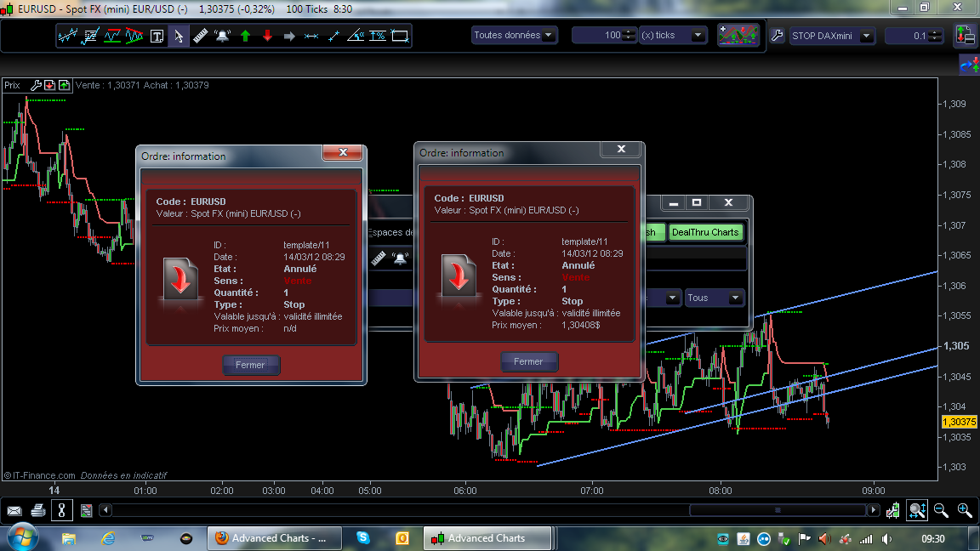Expand the Tous dropdown in background window
The width and height of the screenshot is (980, 551).
735,298
